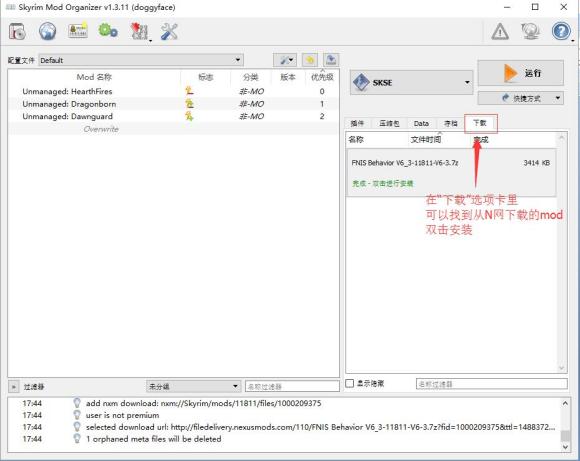Click the lightbulb beside the selected download url entry
The height and width of the screenshot is (461, 580).
77,427
